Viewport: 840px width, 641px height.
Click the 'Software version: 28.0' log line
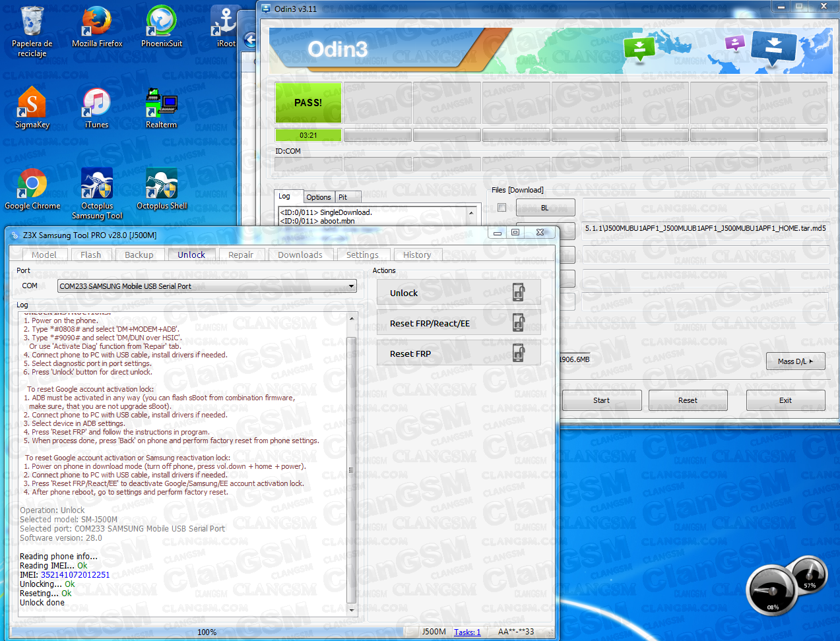pos(61,537)
